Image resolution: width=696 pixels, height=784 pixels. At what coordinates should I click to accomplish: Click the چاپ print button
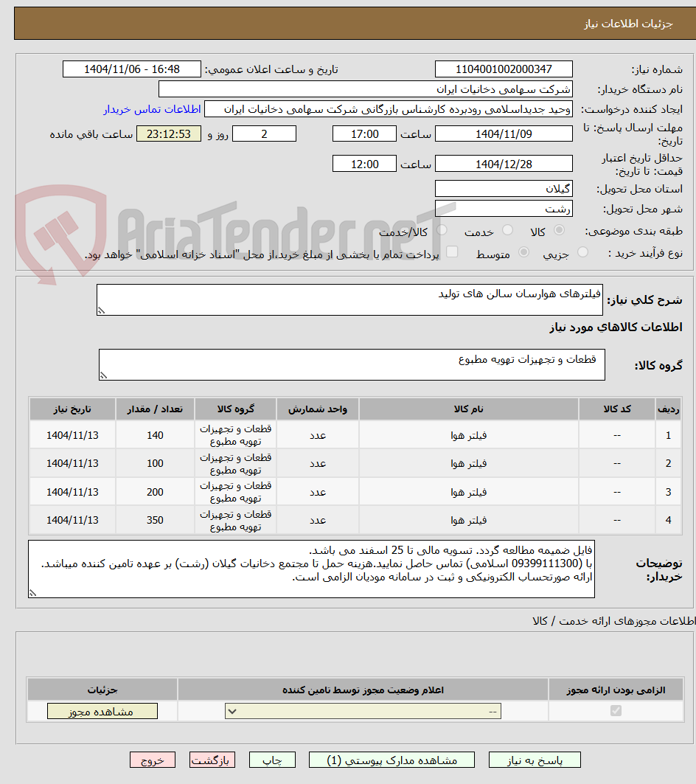click(x=272, y=760)
